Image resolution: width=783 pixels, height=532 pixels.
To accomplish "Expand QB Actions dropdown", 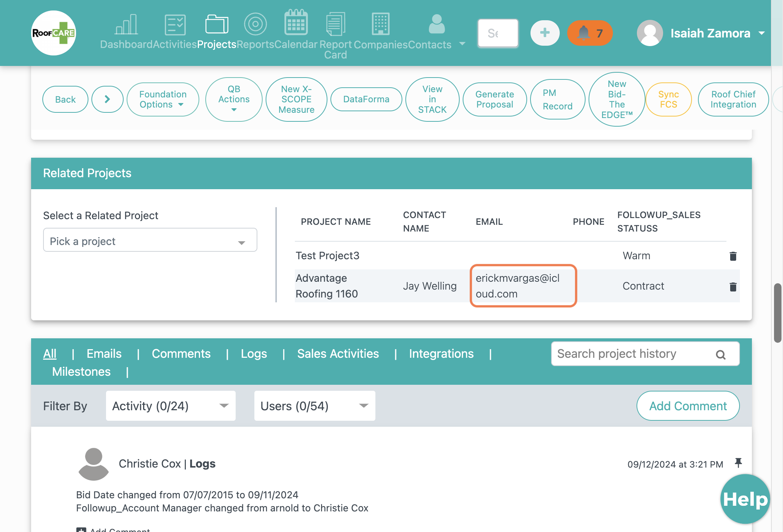I will (x=234, y=99).
